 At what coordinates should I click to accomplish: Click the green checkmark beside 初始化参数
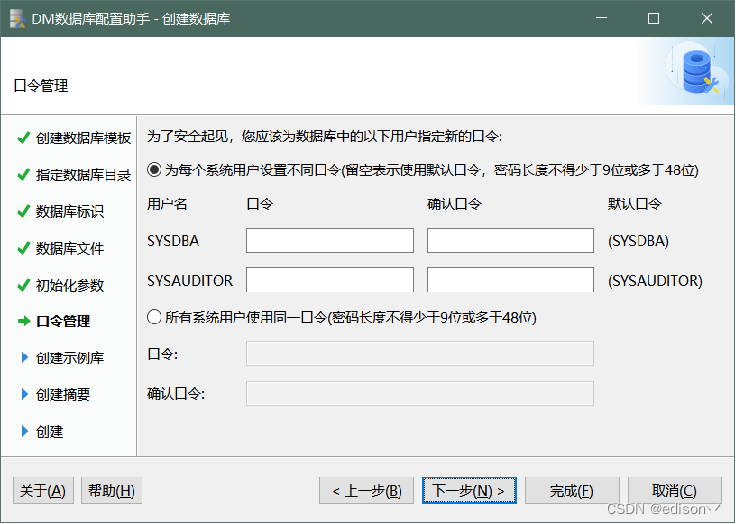pos(23,285)
